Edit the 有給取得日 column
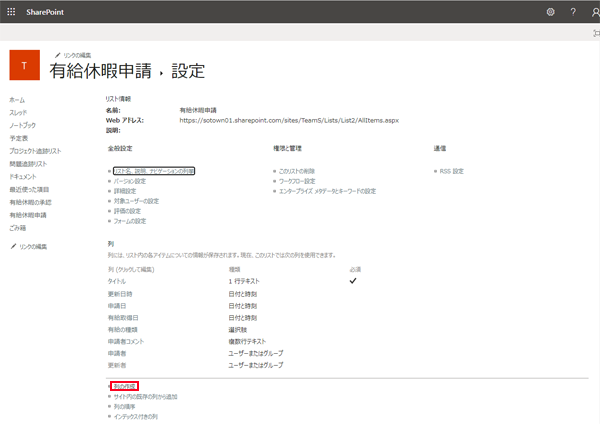 [123, 318]
